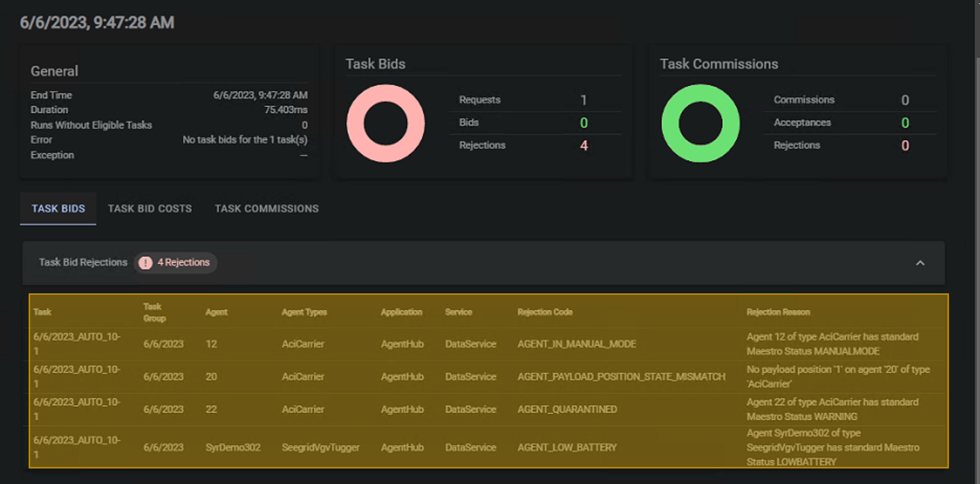The height and width of the screenshot is (484, 980).
Task: Click the Rejection Reason column header
Action: click(778, 312)
